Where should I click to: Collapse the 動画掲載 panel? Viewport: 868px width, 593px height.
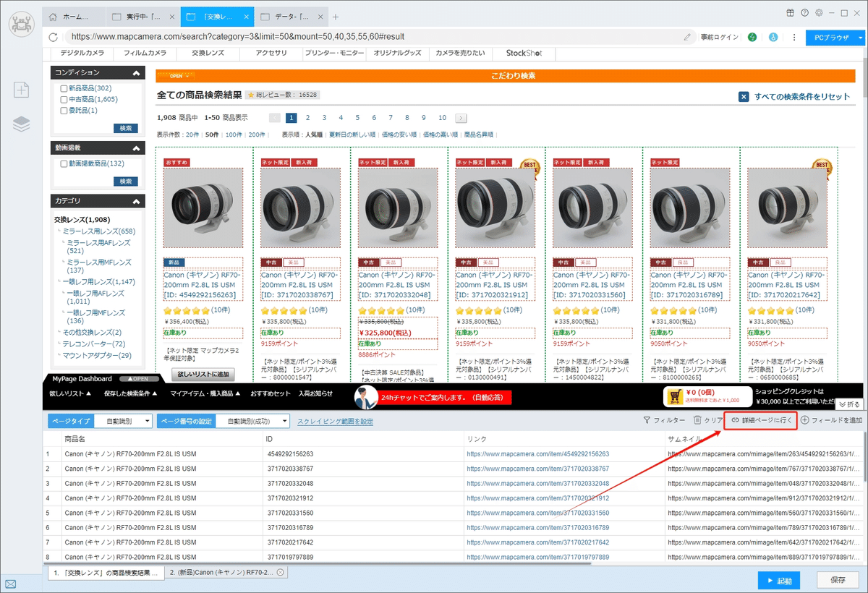(136, 148)
